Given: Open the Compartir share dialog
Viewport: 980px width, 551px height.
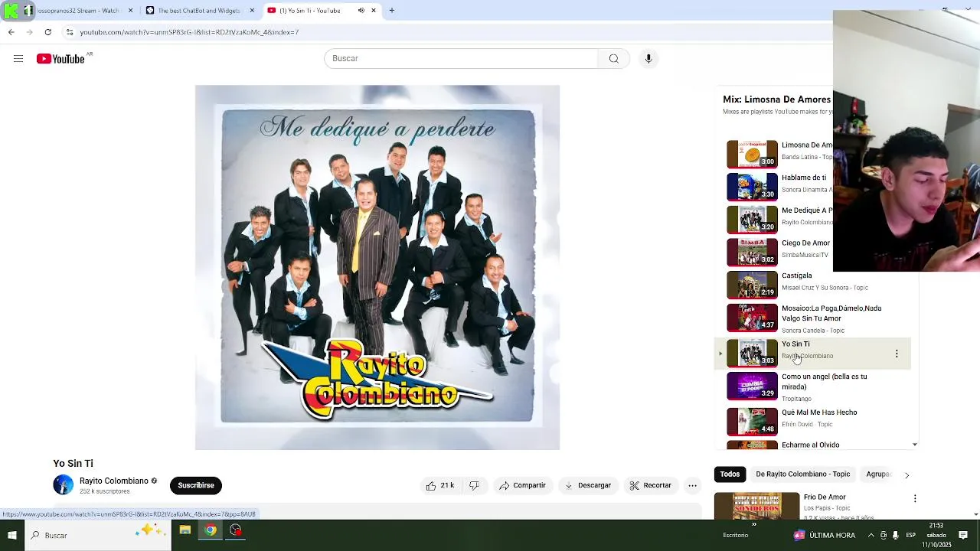Looking at the screenshot, I should point(522,485).
